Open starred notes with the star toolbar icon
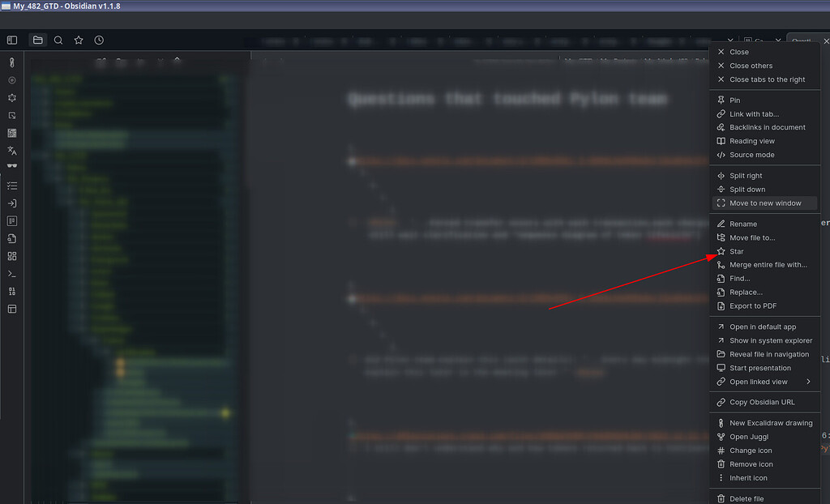 (x=76, y=40)
